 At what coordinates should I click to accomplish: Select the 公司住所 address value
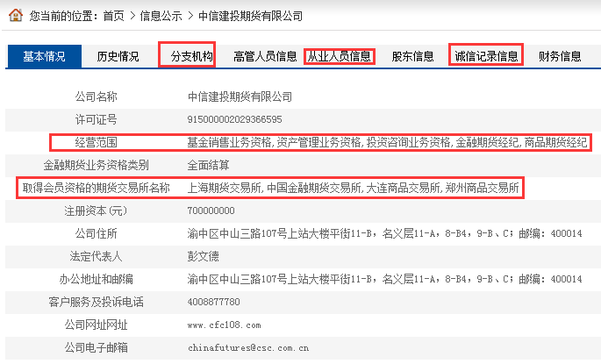tap(384, 233)
